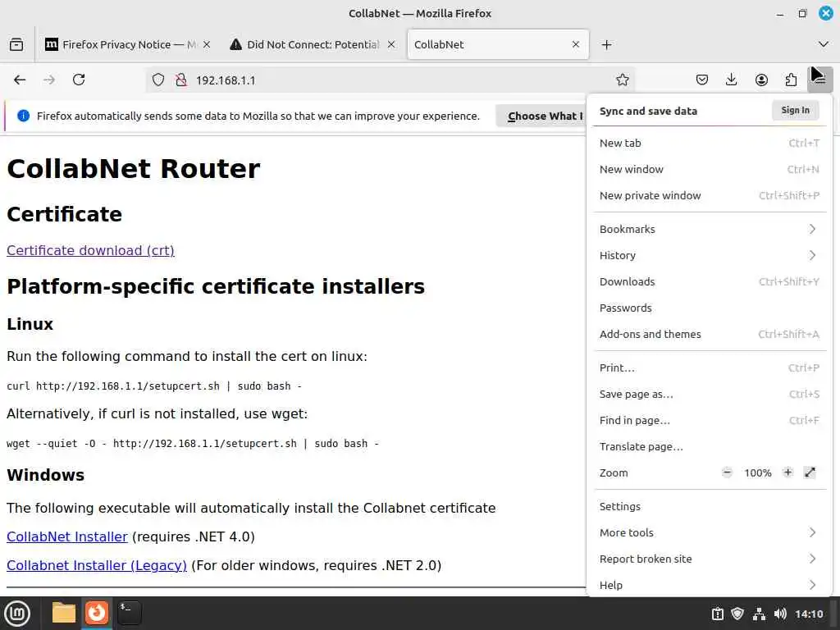Choose Print… from the menu

(x=710, y=368)
